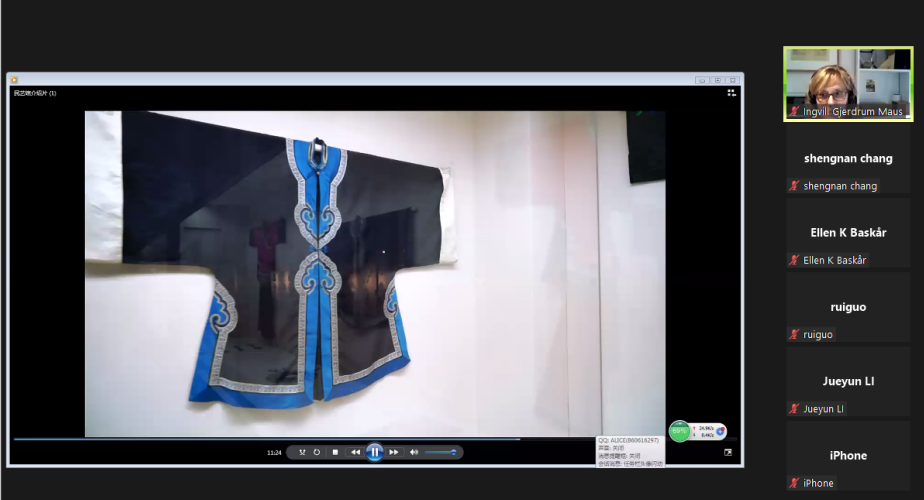Image resolution: width=924 pixels, height=500 pixels.
Task: Click the green 69% memory widget
Action: point(680,431)
